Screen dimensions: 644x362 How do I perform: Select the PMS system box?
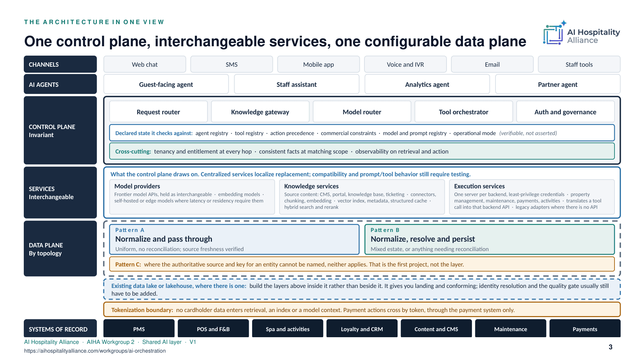click(x=139, y=328)
